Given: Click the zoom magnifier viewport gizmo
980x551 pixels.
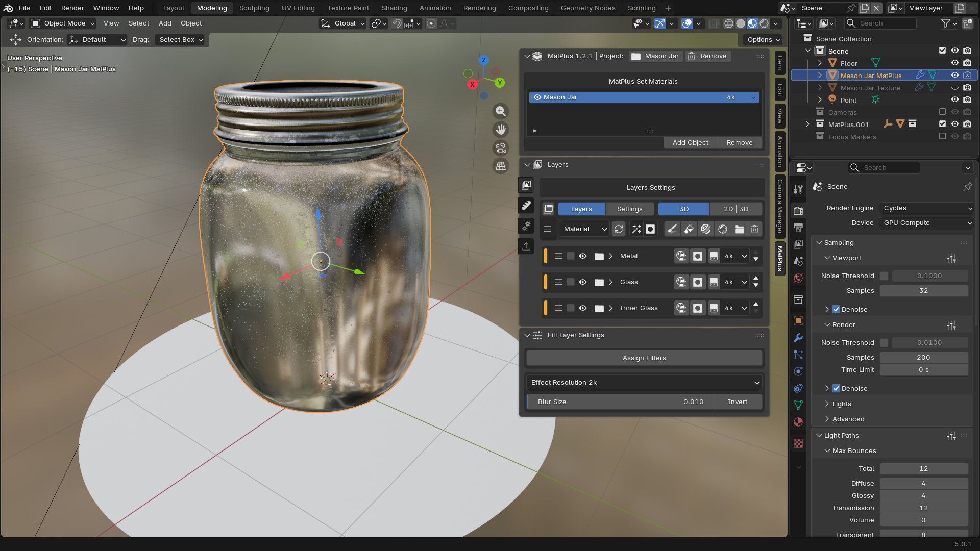Looking at the screenshot, I should pyautogui.click(x=501, y=111).
